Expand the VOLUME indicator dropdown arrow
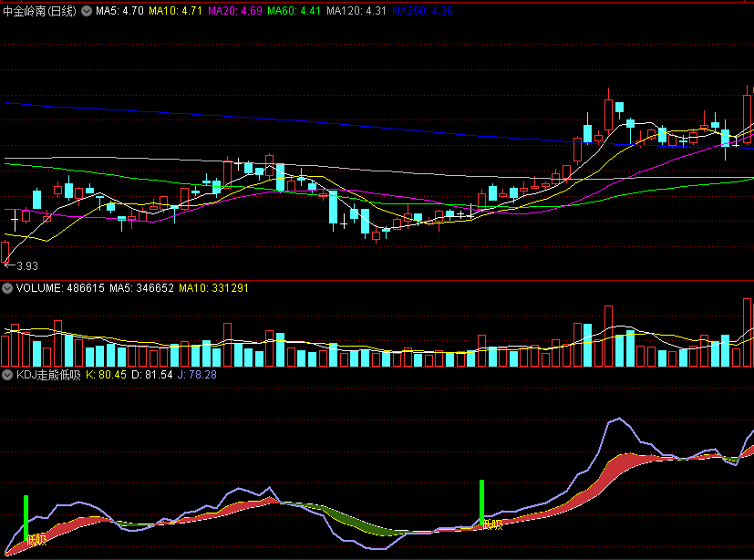The height and width of the screenshot is (560, 754). point(7,288)
